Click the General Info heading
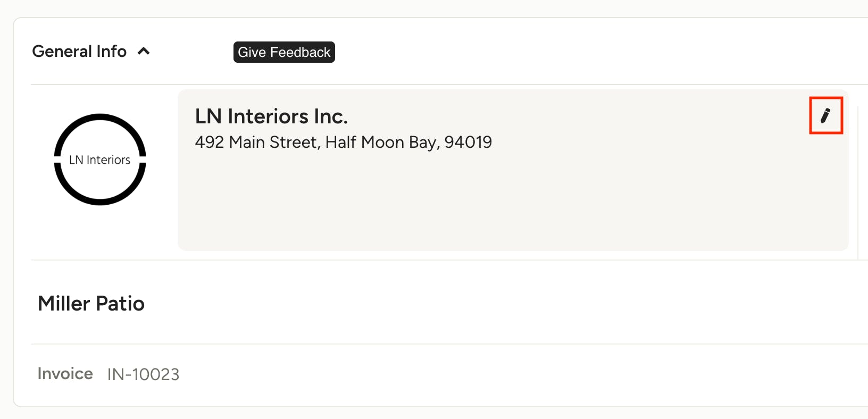Image resolution: width=868 pixels, height=419 pixels. point(79,52)
